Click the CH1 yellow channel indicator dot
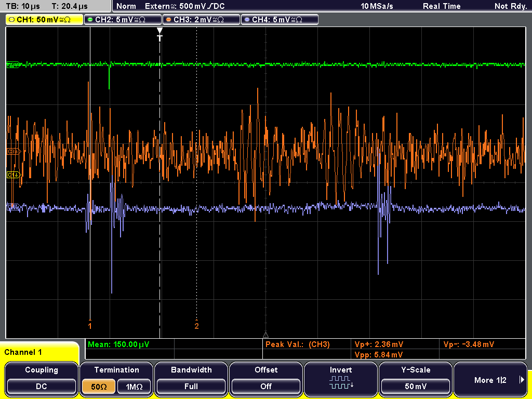This screenshot has width=532, height=399. click(x=12, y=20)
